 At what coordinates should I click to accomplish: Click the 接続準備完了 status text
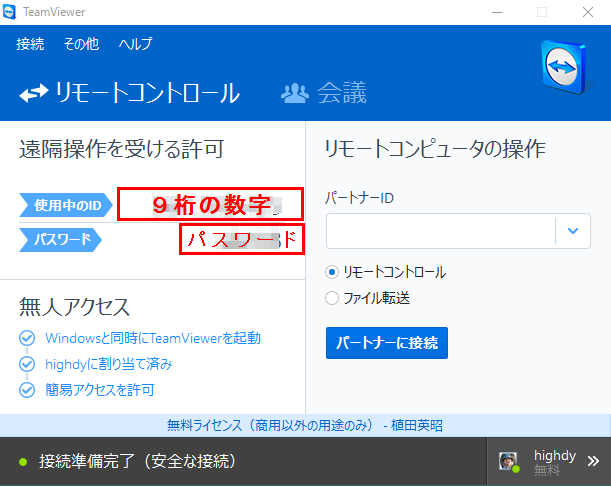(x=137, y=461)
